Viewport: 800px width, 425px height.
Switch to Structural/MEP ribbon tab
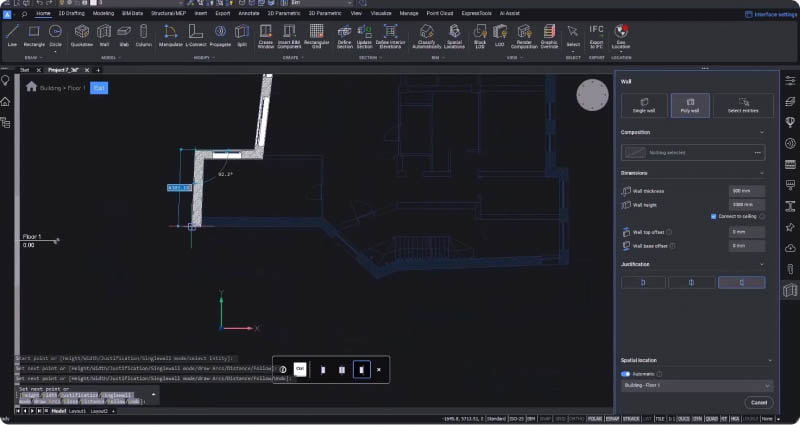coord(168,14)
